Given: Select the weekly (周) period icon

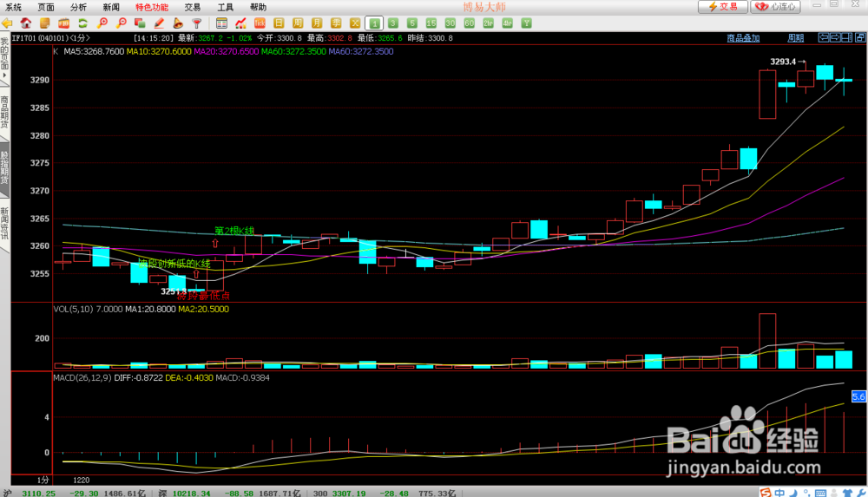Looking at the screenshot, I should [x=298, y=23].
